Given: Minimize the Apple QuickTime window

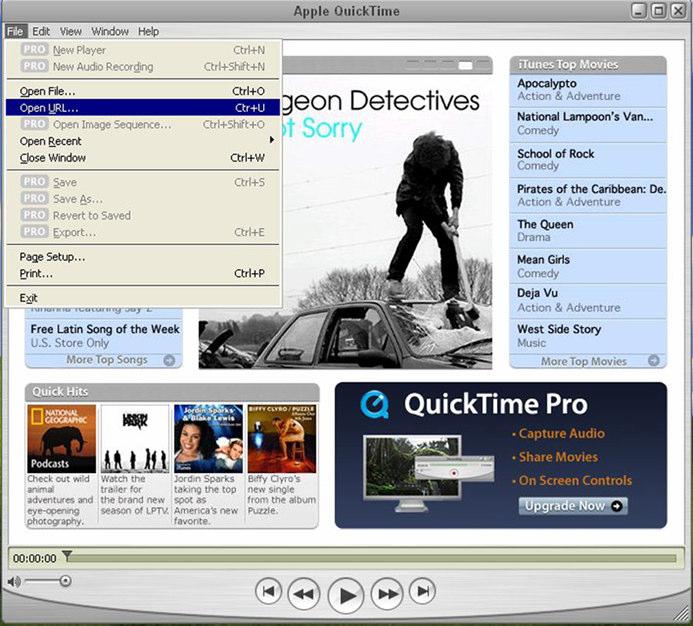Looking at the screenshot, I should 639,10.
